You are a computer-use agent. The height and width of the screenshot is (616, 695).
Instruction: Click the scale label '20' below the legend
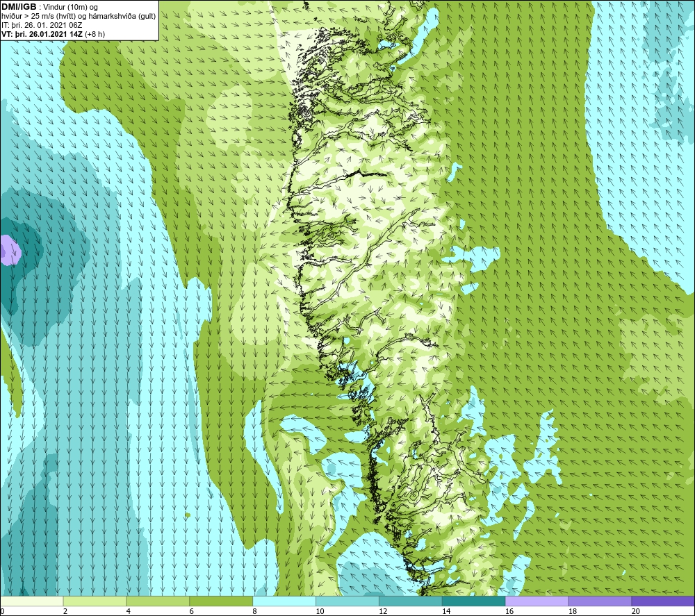(x=636, y=611)
